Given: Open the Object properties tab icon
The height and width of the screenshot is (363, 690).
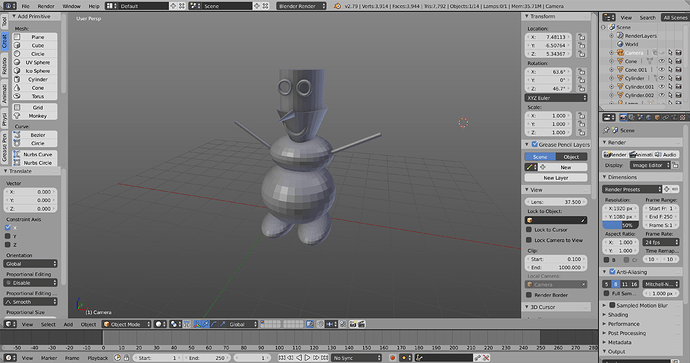Looking at the screenshot, I should (657, 117).
